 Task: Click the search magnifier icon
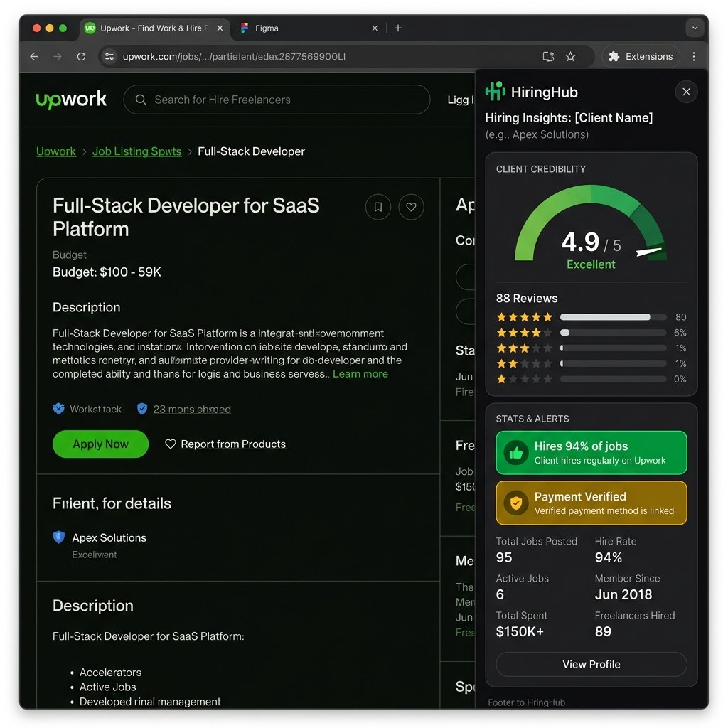tap(141, 100)
